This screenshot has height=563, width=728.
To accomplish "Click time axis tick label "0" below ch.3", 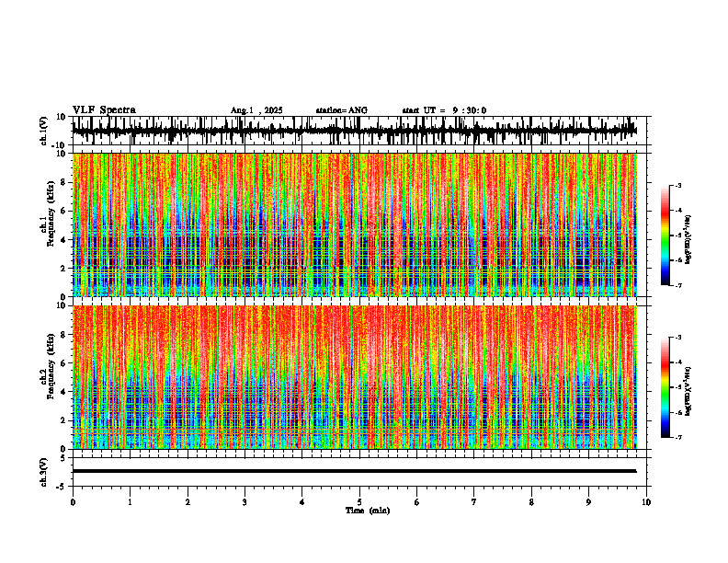I will [73, 502].
